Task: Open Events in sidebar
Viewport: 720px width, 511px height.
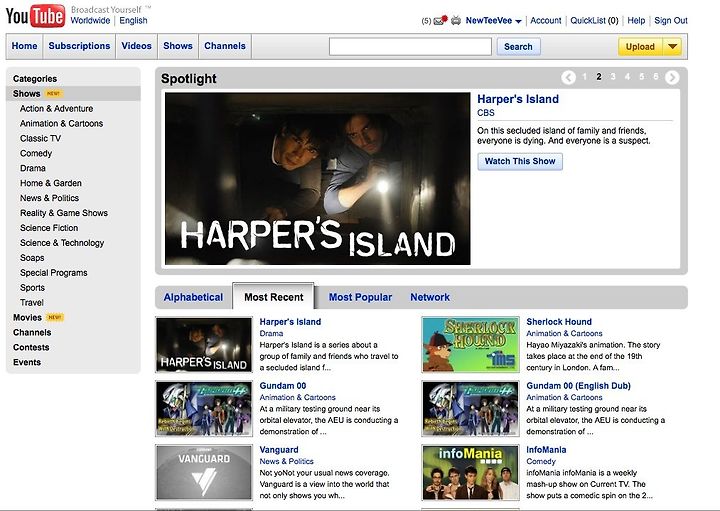Action: 27,362
